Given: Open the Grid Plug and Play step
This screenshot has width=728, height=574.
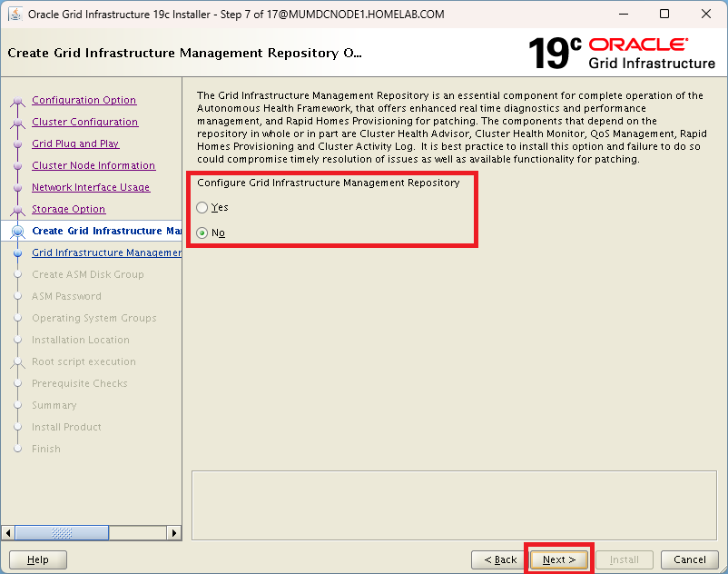Looking at the screenshot, I should (x=75, y=144).
